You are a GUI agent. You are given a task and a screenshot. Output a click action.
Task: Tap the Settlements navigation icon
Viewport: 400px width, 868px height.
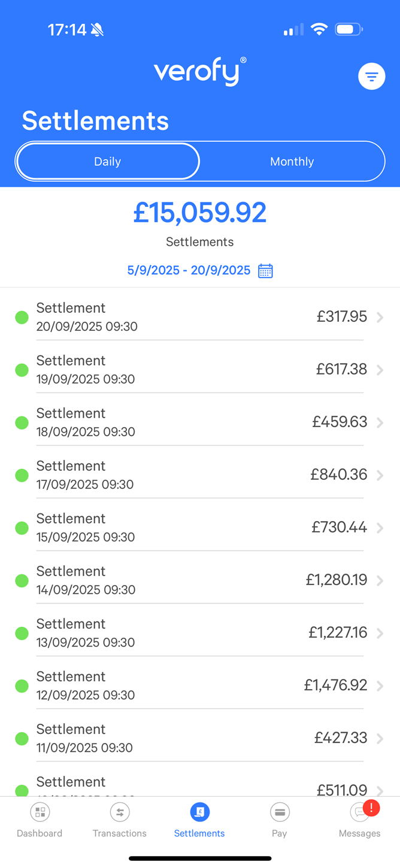199,812
